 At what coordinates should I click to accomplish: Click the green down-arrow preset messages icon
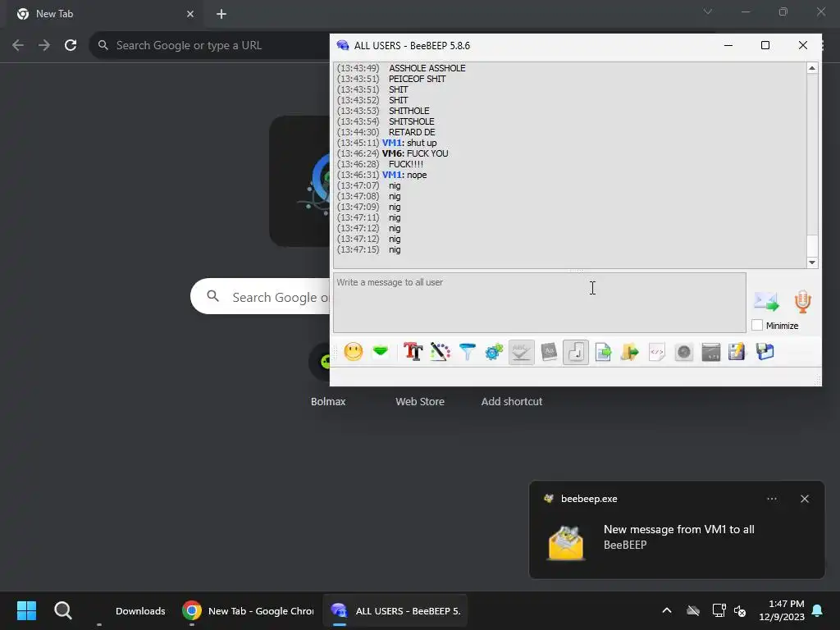381,352
